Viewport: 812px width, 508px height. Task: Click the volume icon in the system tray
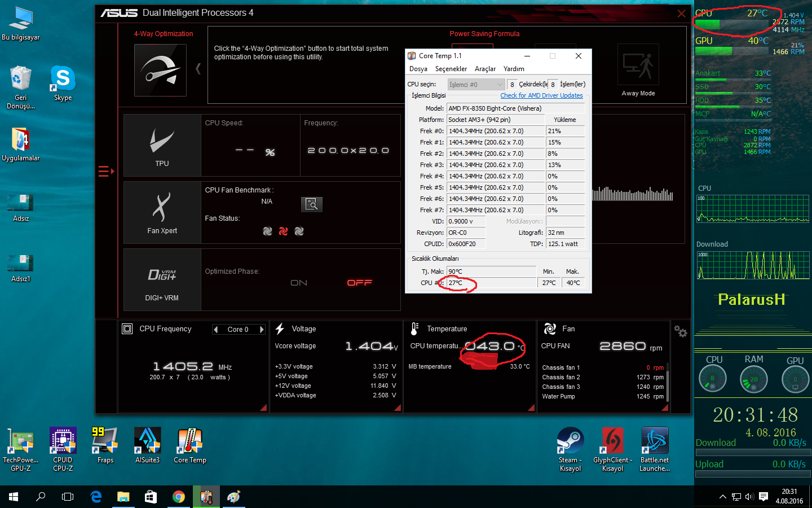click(749, 497)
